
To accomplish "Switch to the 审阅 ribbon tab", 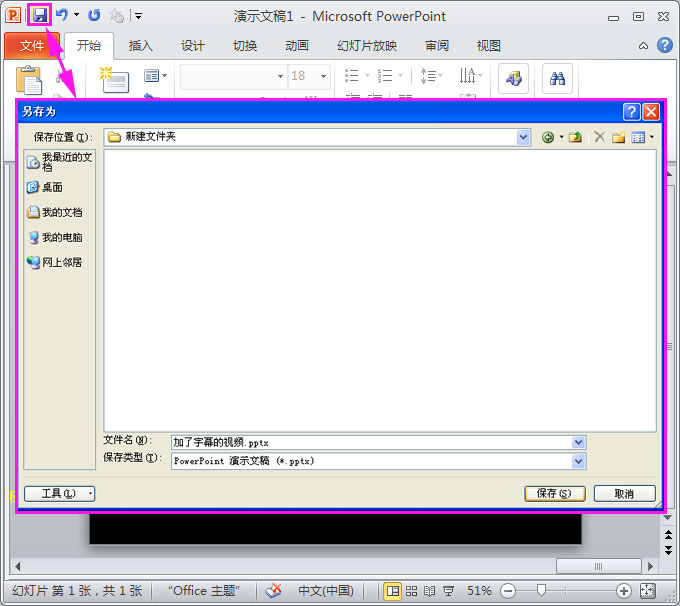I will [x=437, y=46].
